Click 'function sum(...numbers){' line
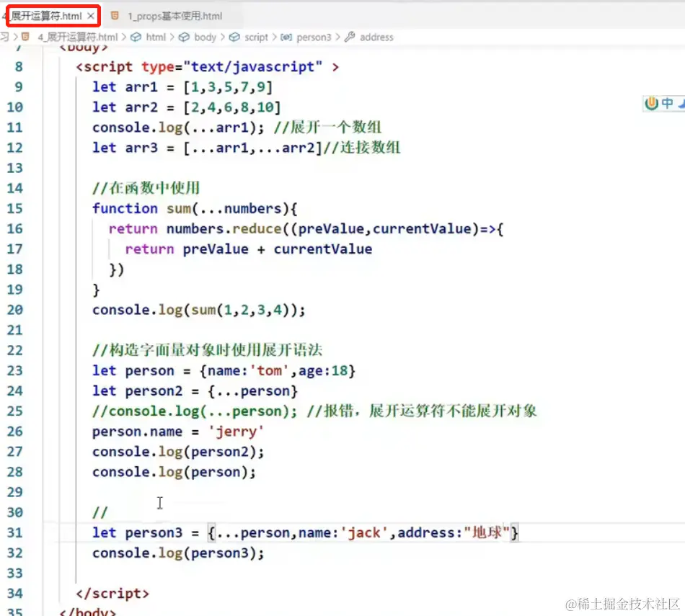Image resolution: width=685 pixels, height=616 pixels. pos(195,209)
